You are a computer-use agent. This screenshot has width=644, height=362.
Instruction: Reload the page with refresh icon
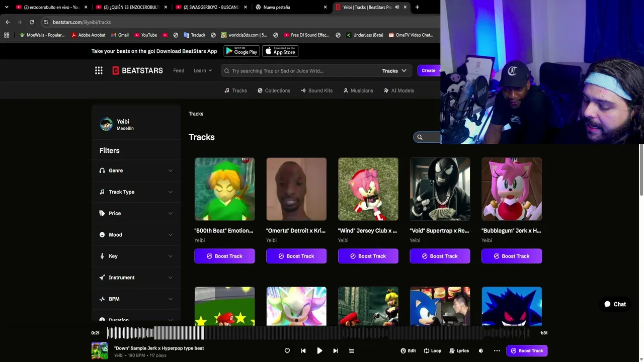pyautogui.click(x=32, y=22)
